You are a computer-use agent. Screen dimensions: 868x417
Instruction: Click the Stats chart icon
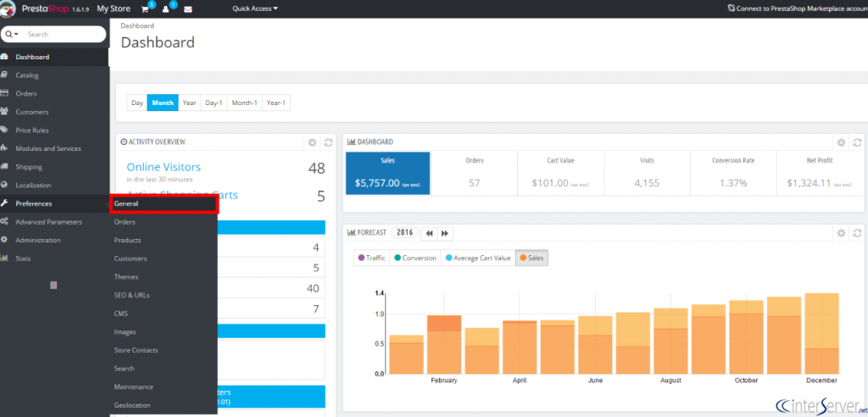4,258
